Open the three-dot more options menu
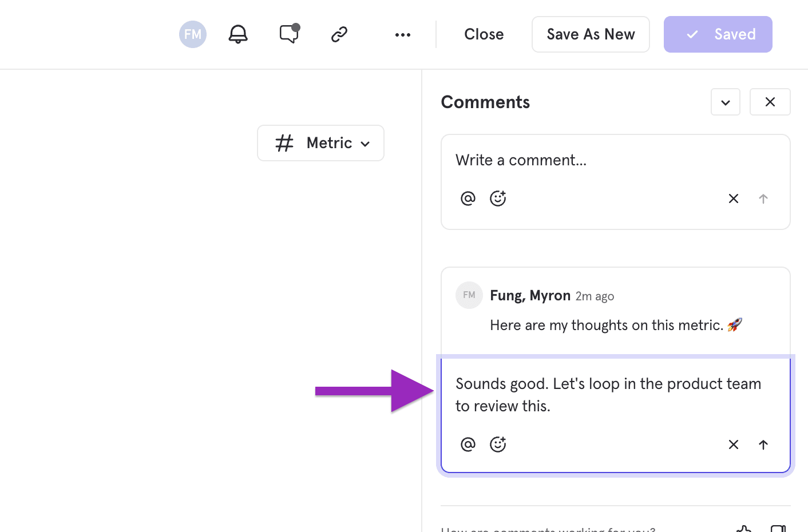 tap(403, 35)
